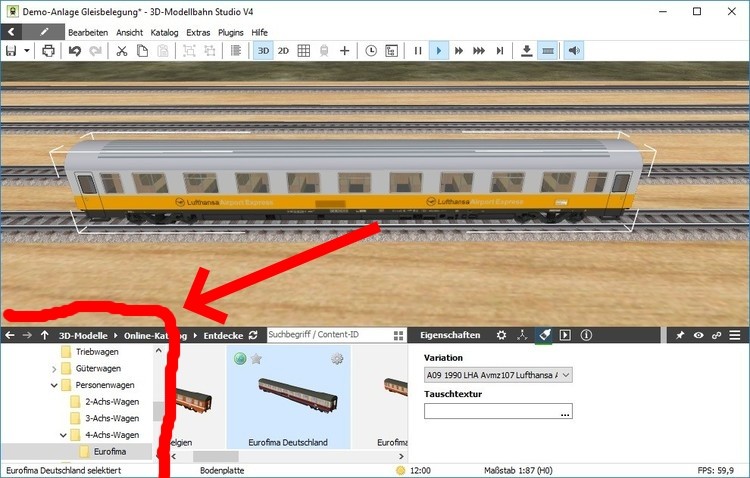The height and width of the screenshot is (478, 750).
Task: Click the link chain icon
Action: tap(717, 335)
